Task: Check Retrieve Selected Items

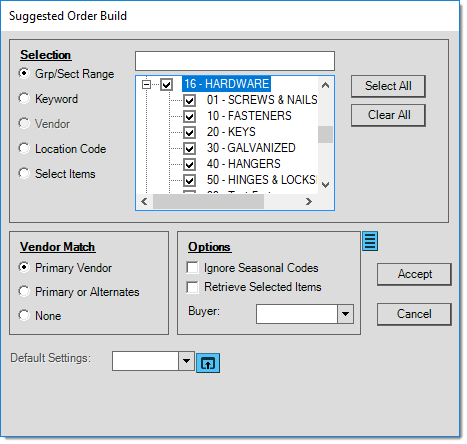Action: pos(193,287)
